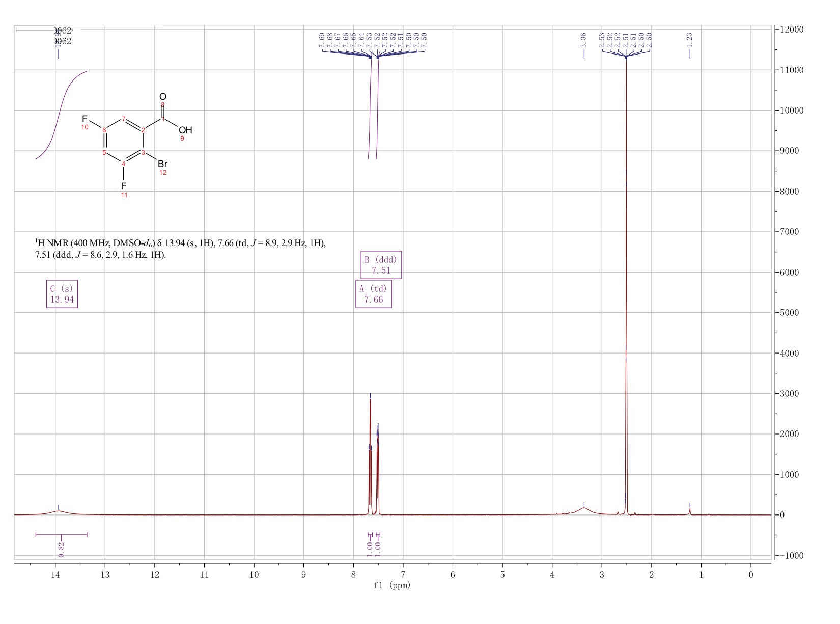Click the fluorine atom numbered 10

(85, 119)
